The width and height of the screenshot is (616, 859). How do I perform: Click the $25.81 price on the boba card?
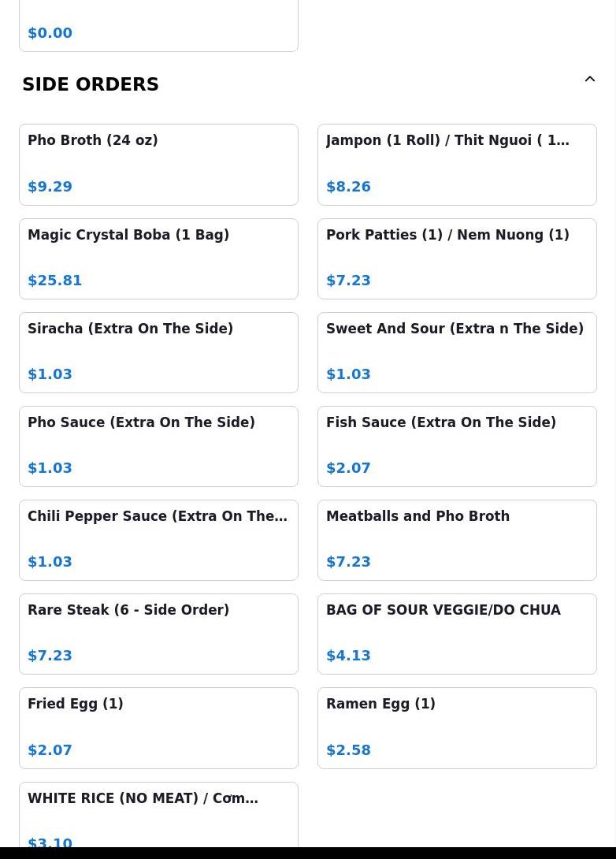pyautogui.click(x=55, y=281)
